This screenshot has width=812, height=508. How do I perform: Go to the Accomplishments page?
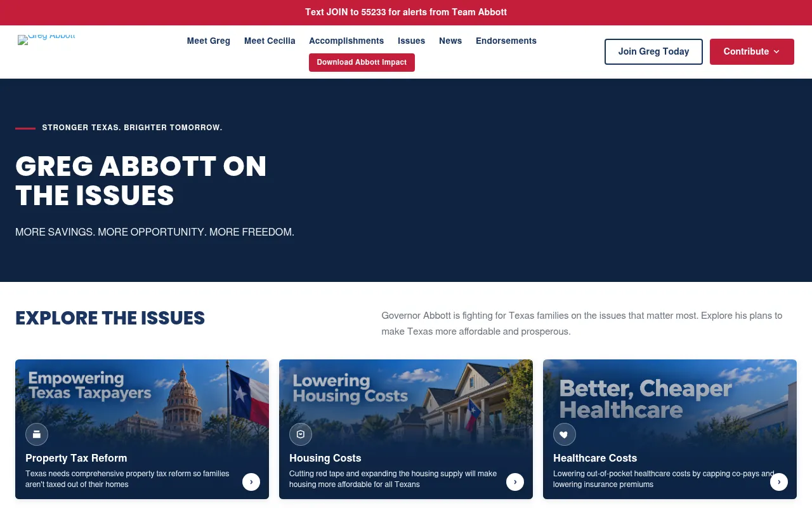[x=346, y=41]
